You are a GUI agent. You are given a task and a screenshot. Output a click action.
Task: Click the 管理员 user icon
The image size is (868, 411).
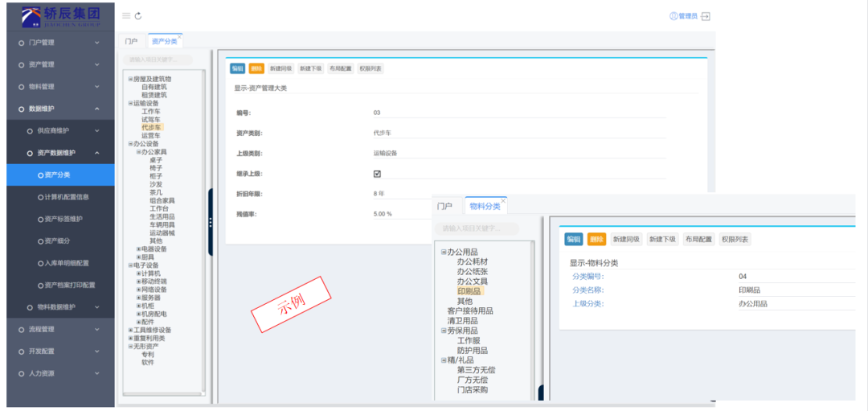pyautogui.click(x=674, y=16)
